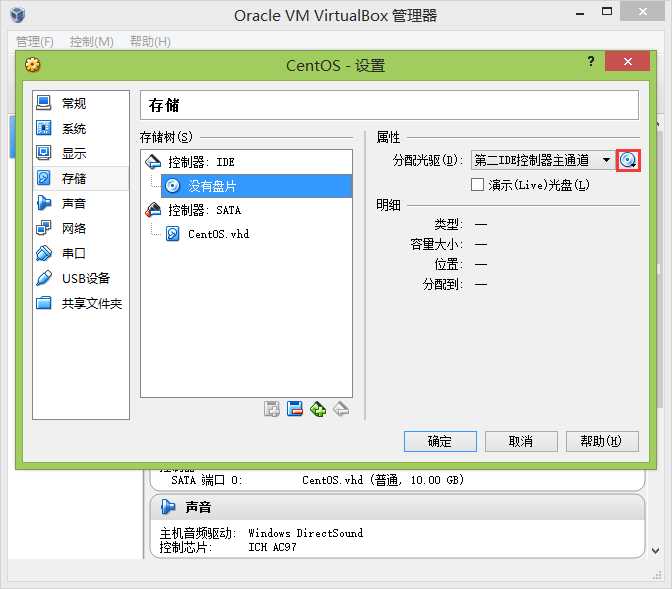
Task: Close the CentOS settings dialog
Action: (627, 61)
